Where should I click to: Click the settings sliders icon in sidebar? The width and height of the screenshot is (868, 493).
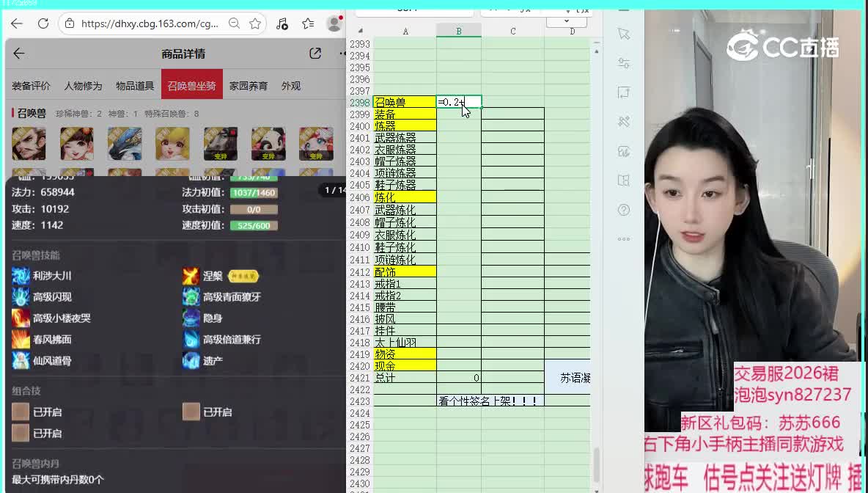click(624, 63)
